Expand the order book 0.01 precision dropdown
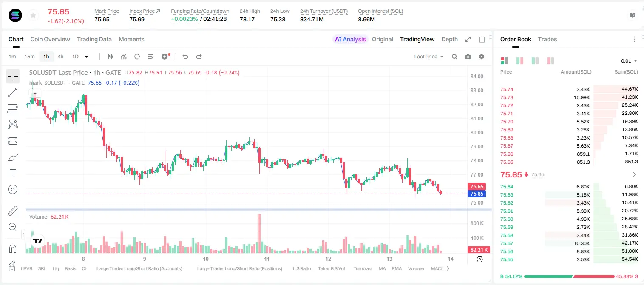The height and width of the screenshot is (285, 644). pyautogui.click(x=629, y=61)
